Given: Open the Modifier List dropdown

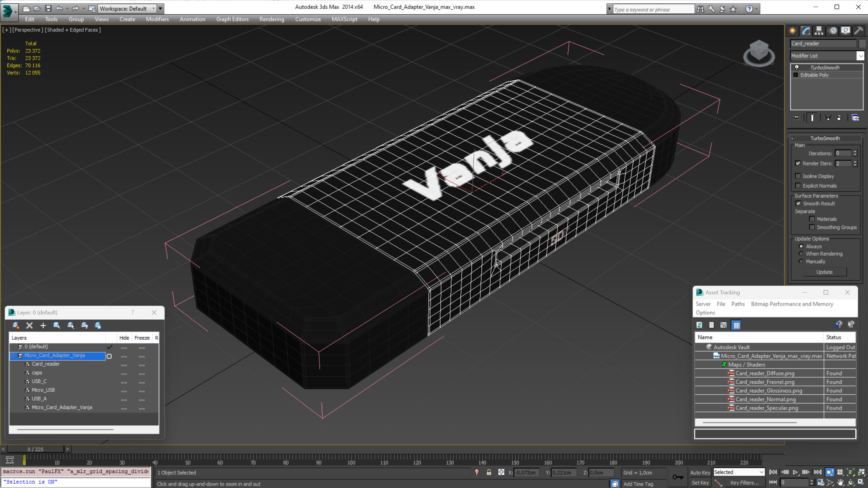Looking at the screenshot, I should click(860, 56).
